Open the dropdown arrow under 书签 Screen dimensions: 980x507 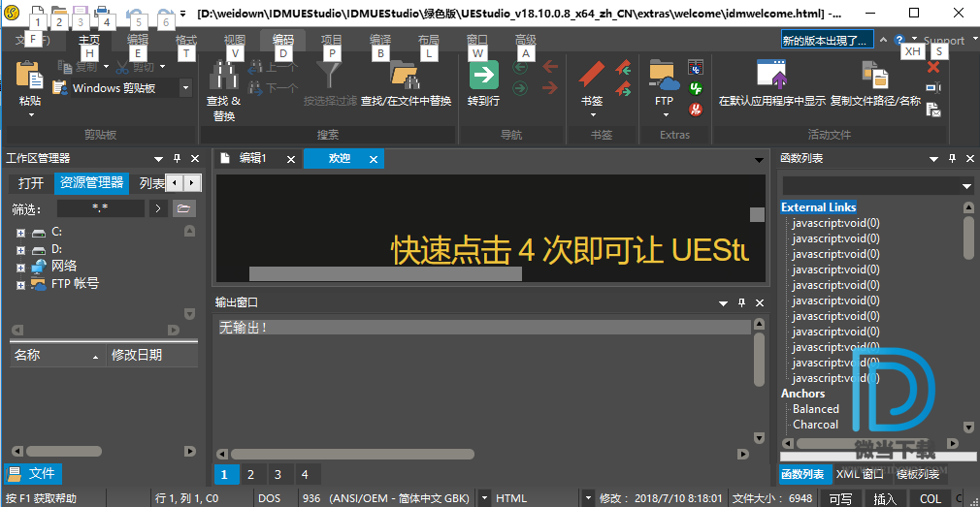(x=593, y=115)
